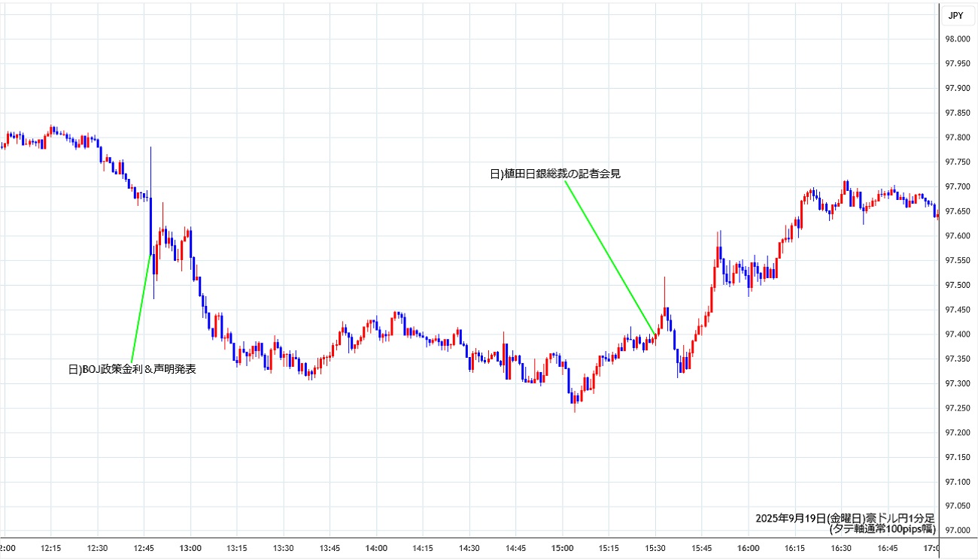Click the 15:45 time axis label

[703, 548]
